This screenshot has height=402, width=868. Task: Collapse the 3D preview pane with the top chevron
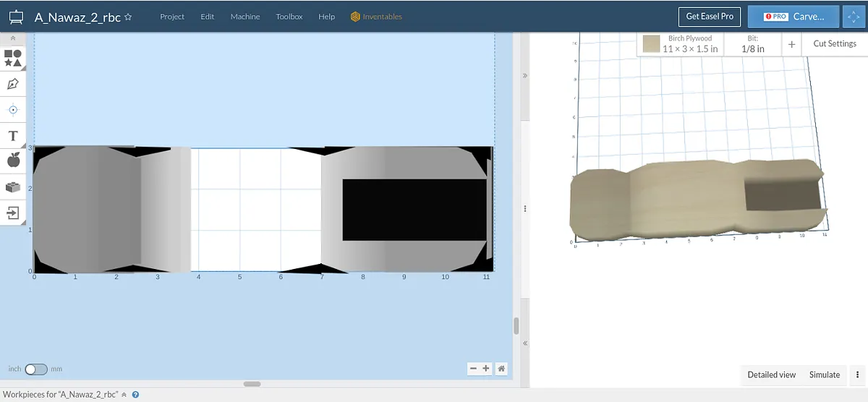tap(524, 75)
